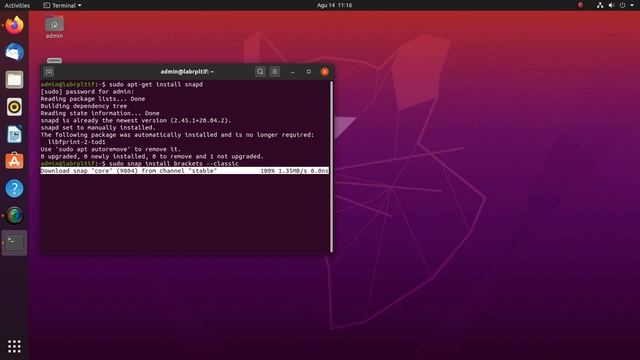Open the clock and calendar in top bar
Screen dimensions: 640x360
point(334,5)
